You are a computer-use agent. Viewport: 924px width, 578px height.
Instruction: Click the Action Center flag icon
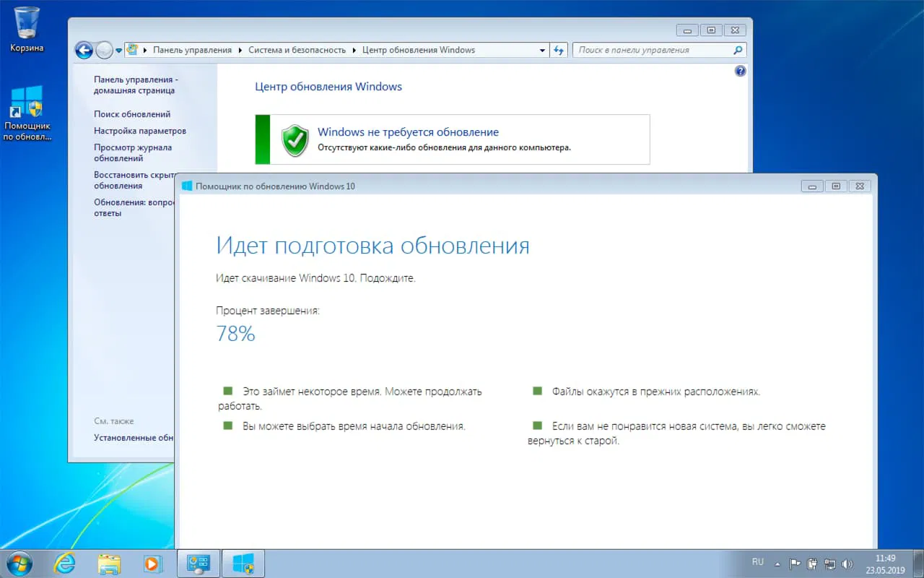[796, 562]
